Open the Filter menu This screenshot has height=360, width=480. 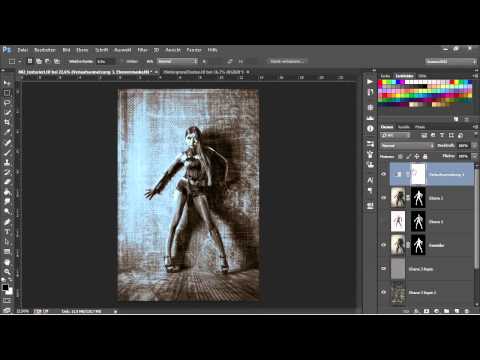pyautogui.click(x=142, y=50)
